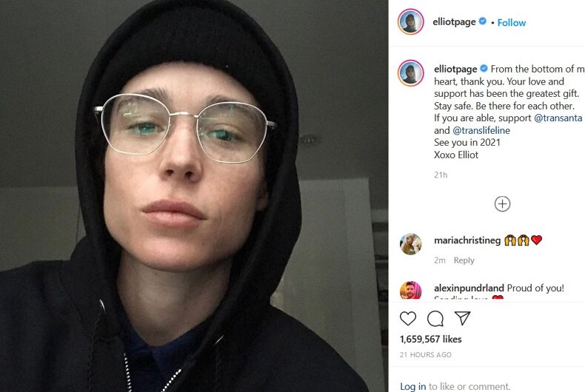Share post via paper plane icon
Image resolution: width=585 pixels, height=392 pixels.
[462, 318]
